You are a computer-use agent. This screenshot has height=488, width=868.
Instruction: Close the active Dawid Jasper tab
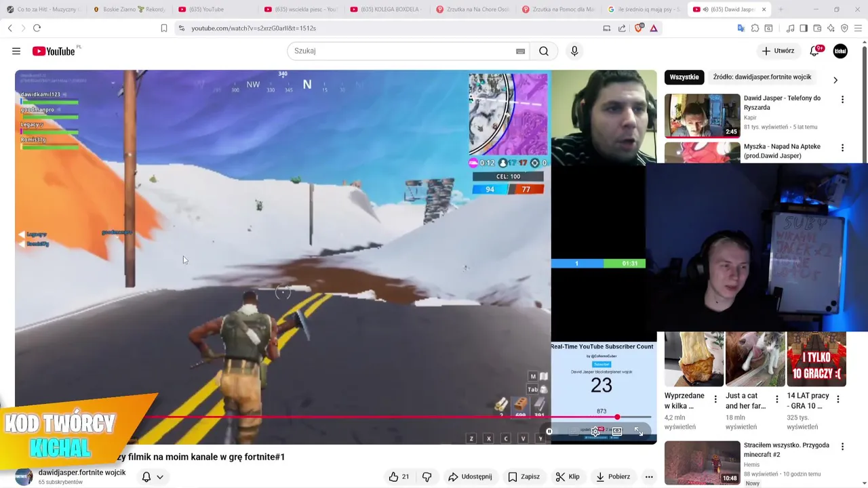point(764,9)
